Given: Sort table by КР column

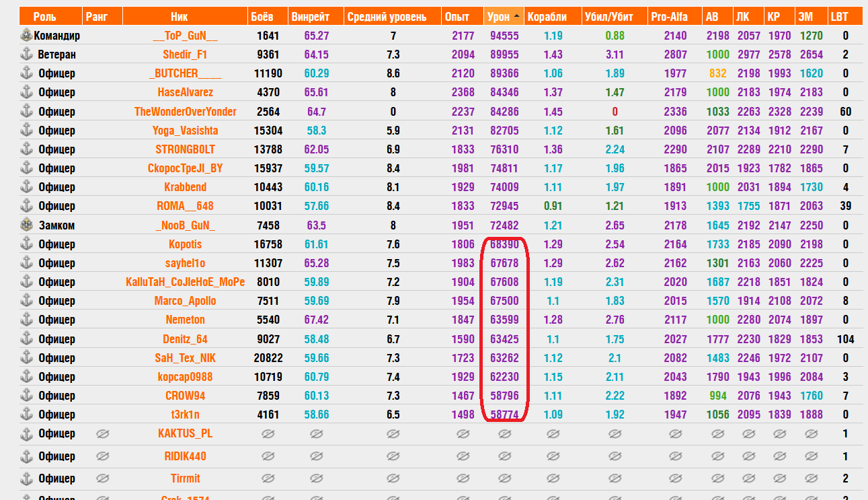Looking at the screenshot, I should pos(779,17).
